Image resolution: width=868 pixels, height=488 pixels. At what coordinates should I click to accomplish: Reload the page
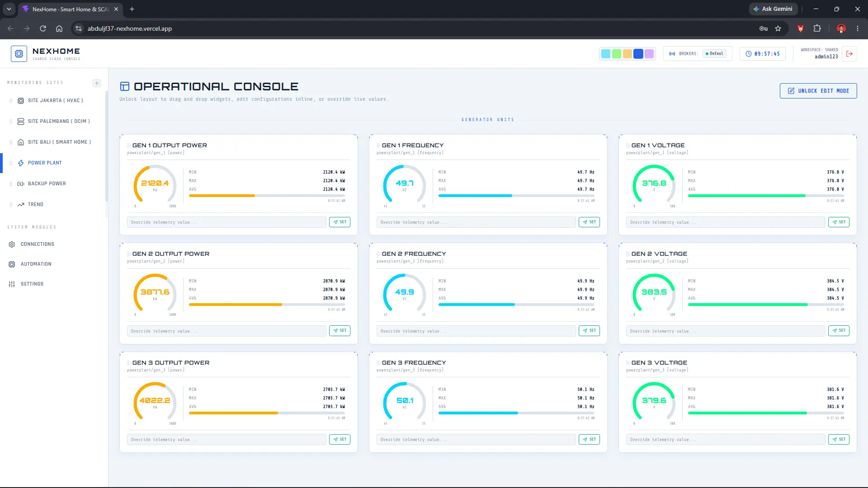(x=43, y=28)
